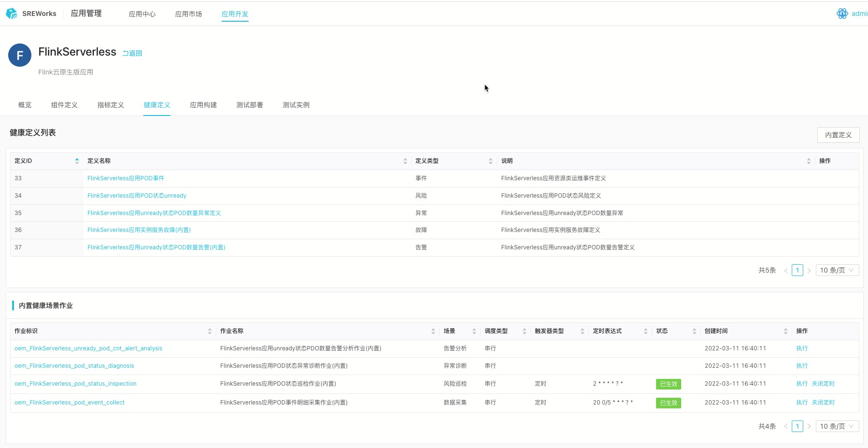This screenshot has width=868, height=448.
Task: Open FlinkServerless应用POD事件 definition link
Action: [x=126, y=178]
